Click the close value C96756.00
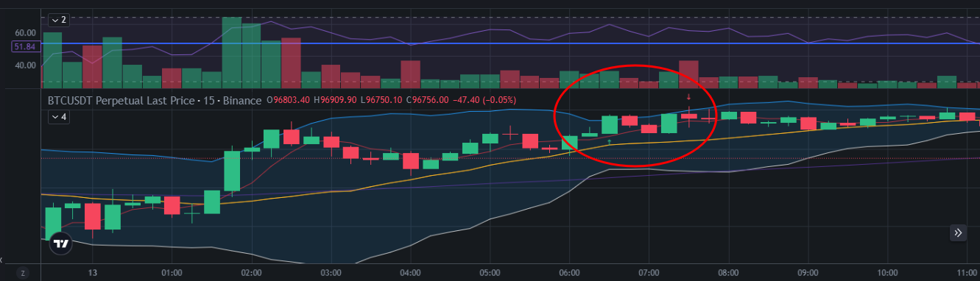The width and height of the screenshot is (980, 281). tap(427, 100)
